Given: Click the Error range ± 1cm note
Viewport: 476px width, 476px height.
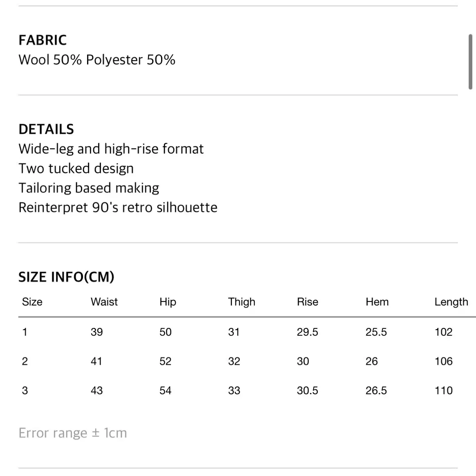Looking at the screenshot, I should click(73, 433).
